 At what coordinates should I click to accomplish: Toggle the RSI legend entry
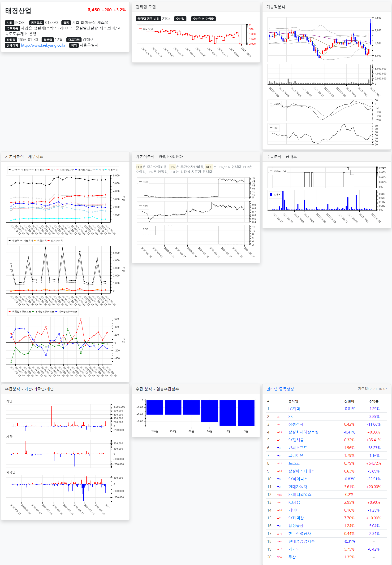coord(274,128)
